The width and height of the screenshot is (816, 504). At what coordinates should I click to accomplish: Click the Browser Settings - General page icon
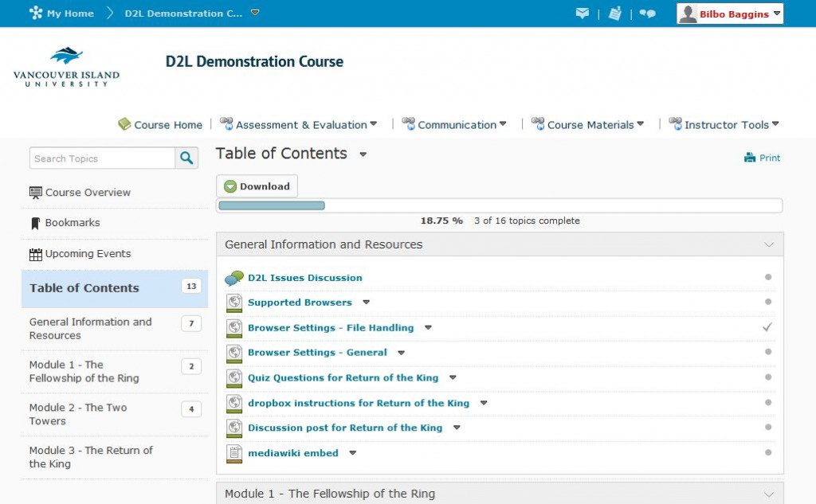pos(234,353)
